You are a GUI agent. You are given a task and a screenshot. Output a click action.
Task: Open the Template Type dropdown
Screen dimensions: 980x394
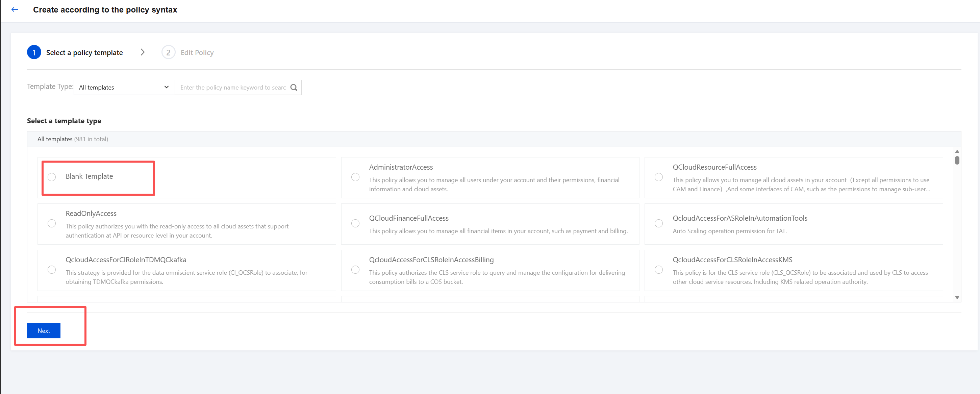(124, 88)
